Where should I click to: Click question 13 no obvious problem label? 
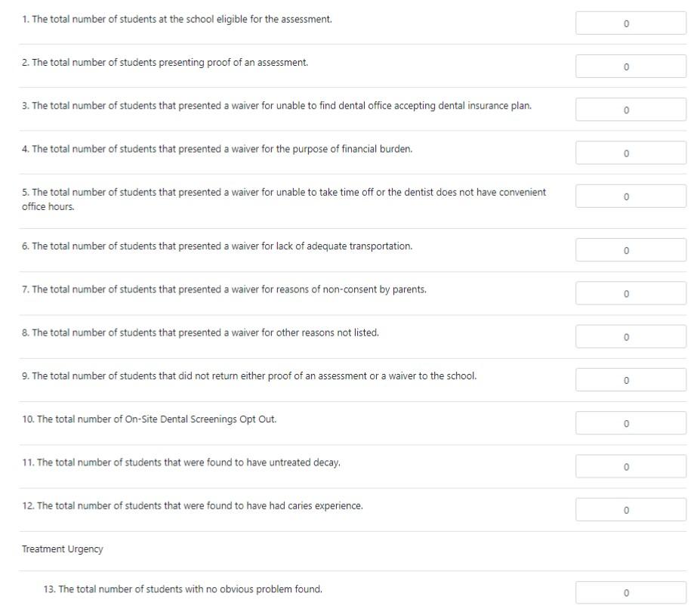click(x=183, y=589)
